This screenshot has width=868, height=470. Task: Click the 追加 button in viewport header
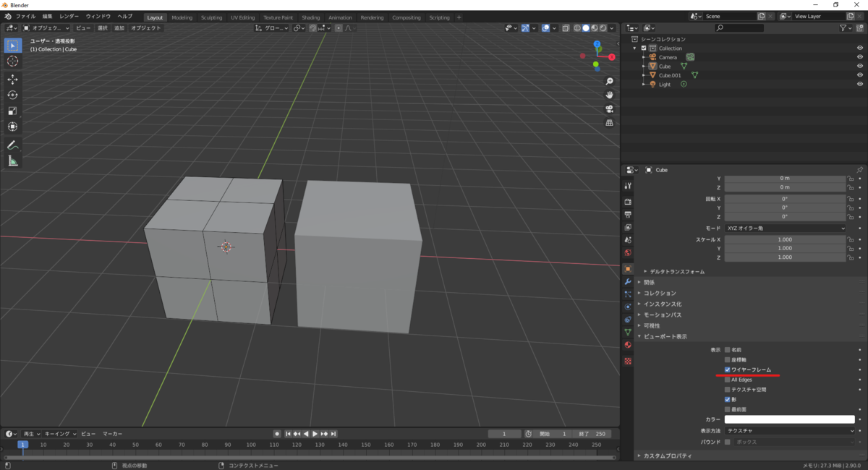(x=119, y=28)
